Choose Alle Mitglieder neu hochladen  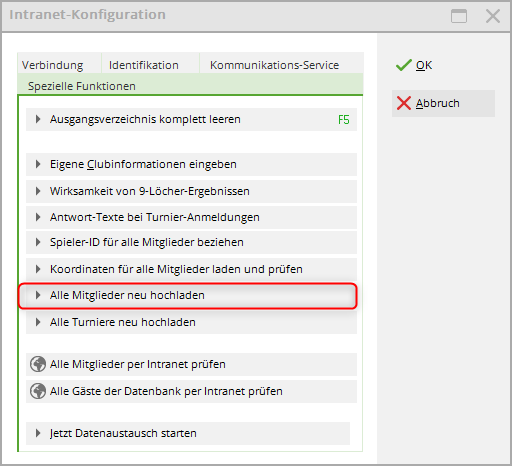pos(191,296)
